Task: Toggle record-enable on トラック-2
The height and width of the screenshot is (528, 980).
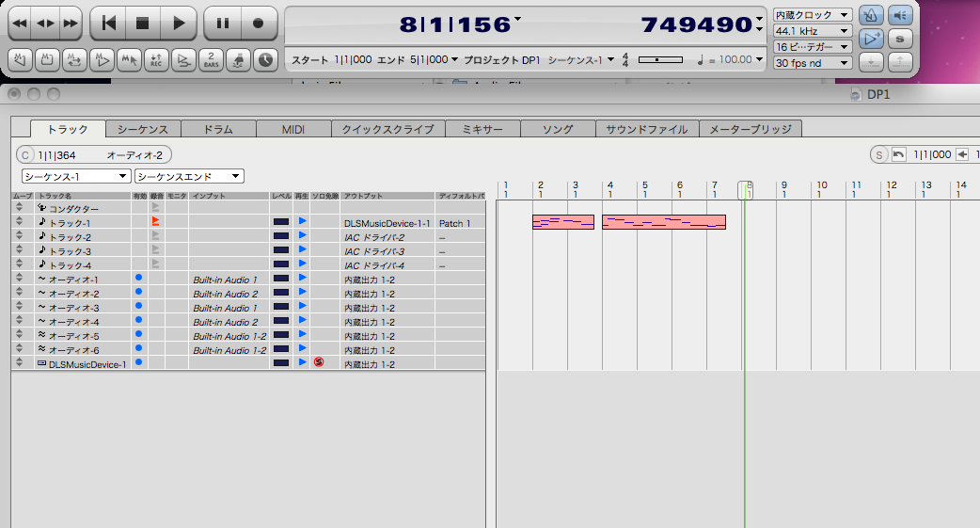Action: [x=155, y=236]
